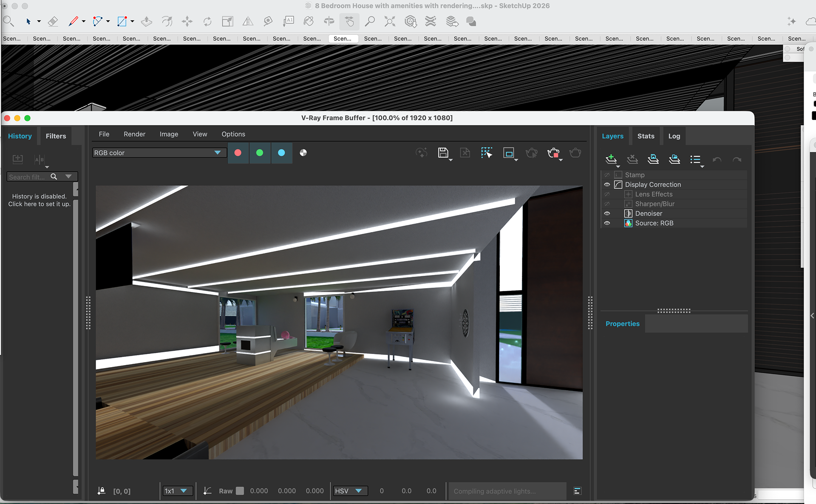Toggle the red channel swatch
This screenshot has width=816, height=504.
click(238, 153)
